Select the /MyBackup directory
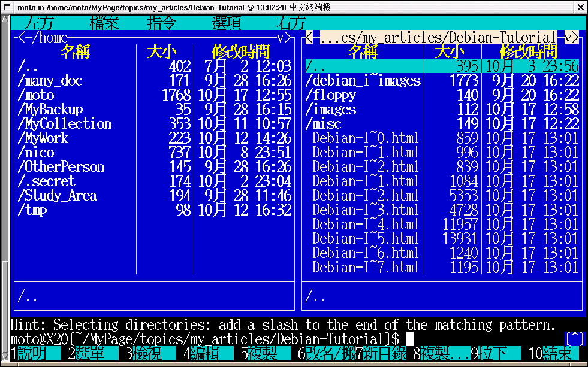Screen dimensions: 588x367 point(155,110)
